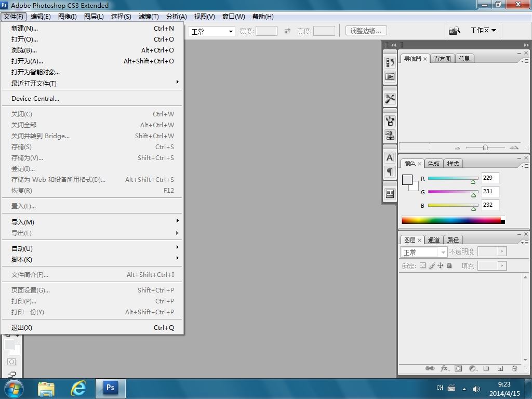Click the B value field showing 232
Image resolution: width=532 pixels, height=399 pixels.
[x=490, y=205]
